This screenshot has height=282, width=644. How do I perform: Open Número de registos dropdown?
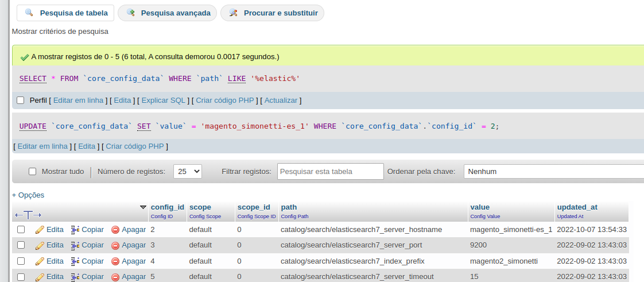pos(188,171)
